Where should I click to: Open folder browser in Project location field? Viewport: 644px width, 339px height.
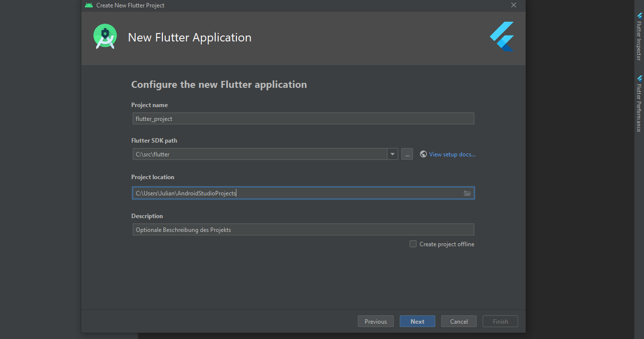coord(467,193)
